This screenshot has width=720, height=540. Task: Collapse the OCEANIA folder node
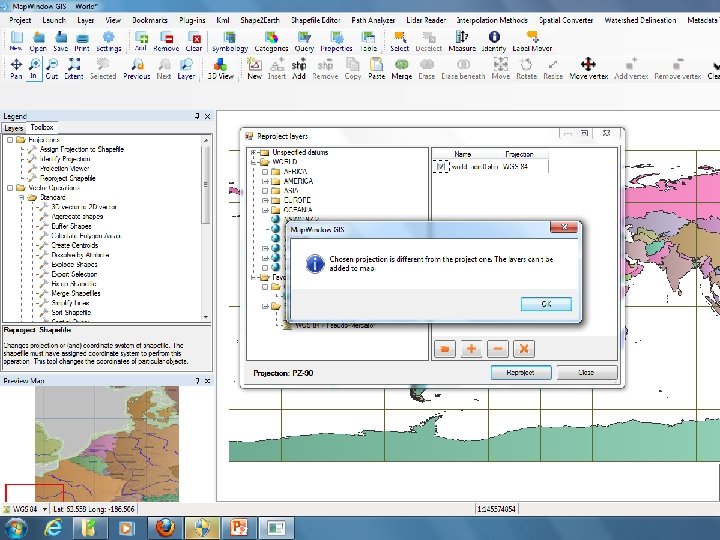[265, 210]
